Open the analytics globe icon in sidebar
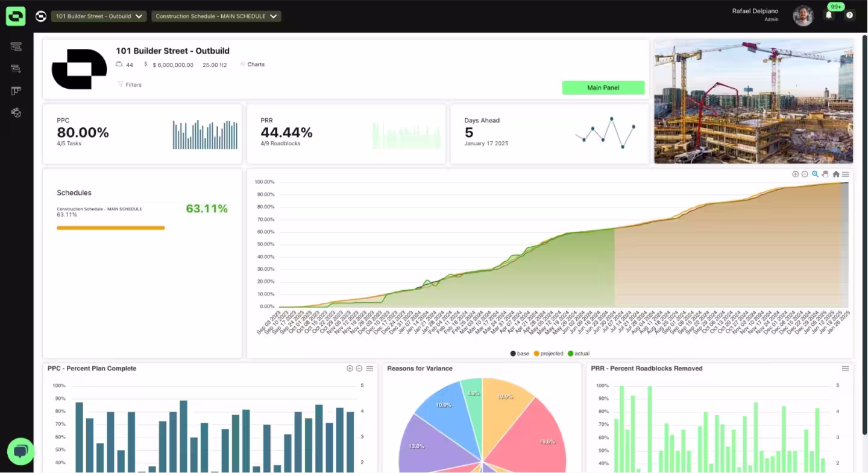Image resolution: width=868 pixels, height=473 pixels. click(16, 112)
